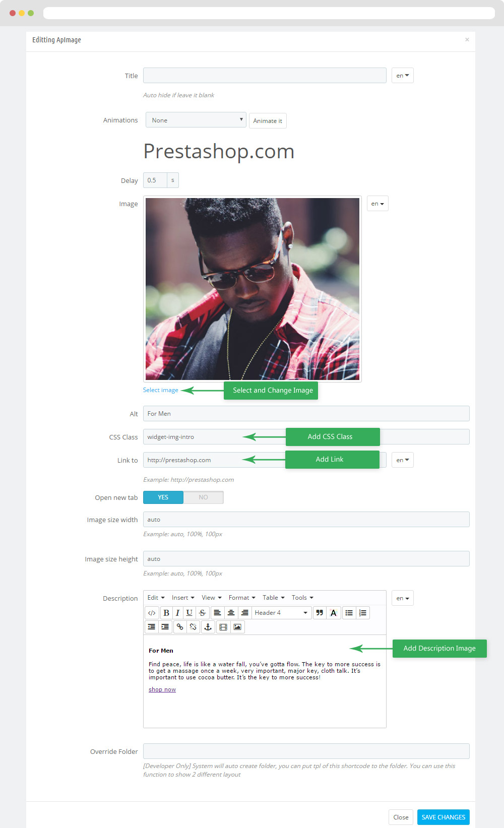The height and width of the screenshot is (828, 504).
Task: Open the Format menu in editor
Action: [x=242, y=598]
